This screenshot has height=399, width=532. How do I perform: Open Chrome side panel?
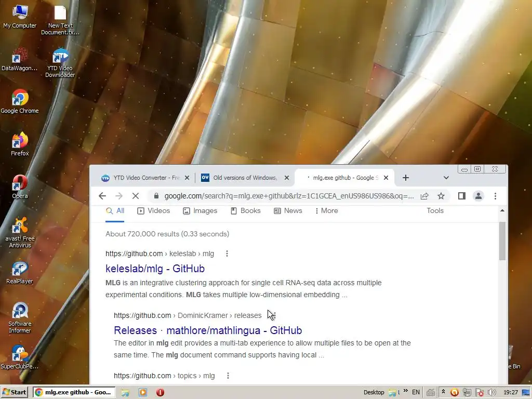pos(461,196)
